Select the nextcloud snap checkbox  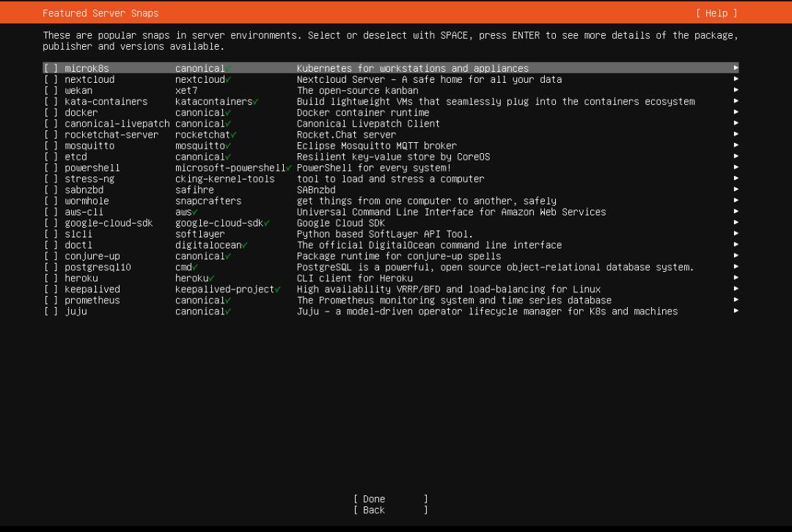(51, 79)
